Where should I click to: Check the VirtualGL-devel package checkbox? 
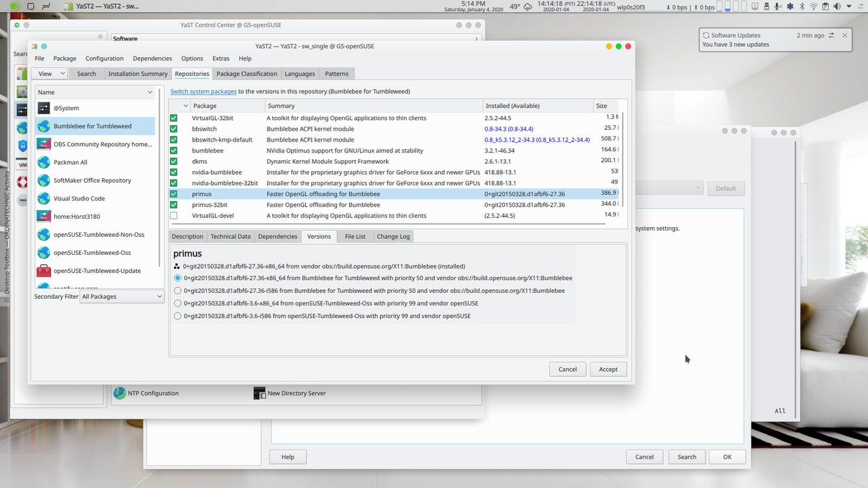tap(174, 216)
